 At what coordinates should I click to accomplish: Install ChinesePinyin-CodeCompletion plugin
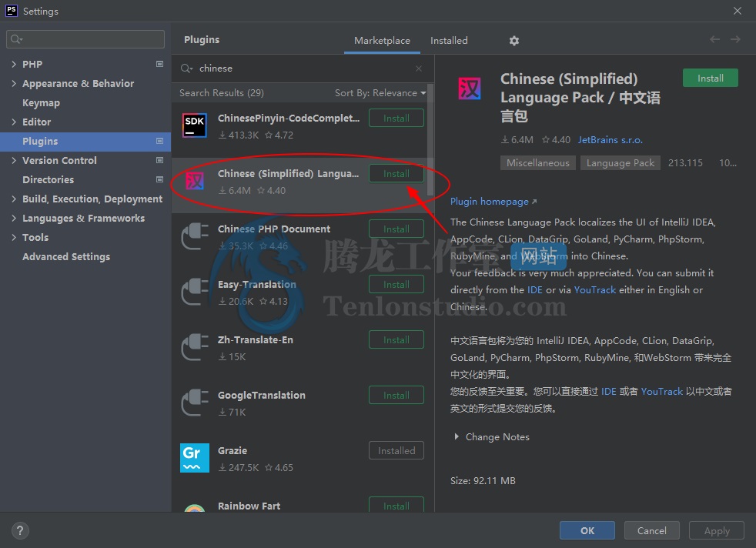[396, 118]
